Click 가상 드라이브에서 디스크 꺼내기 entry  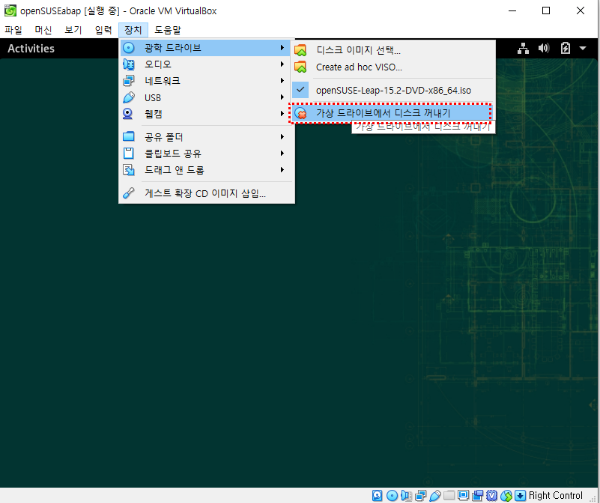390,113
